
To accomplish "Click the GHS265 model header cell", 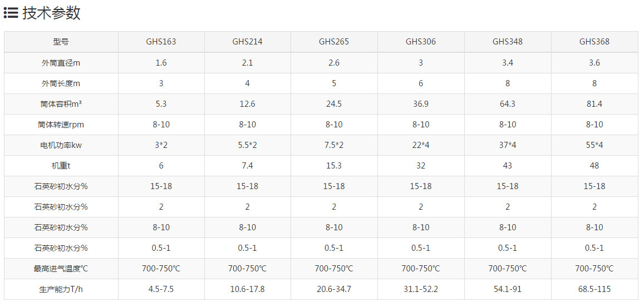I will [334, 42].
